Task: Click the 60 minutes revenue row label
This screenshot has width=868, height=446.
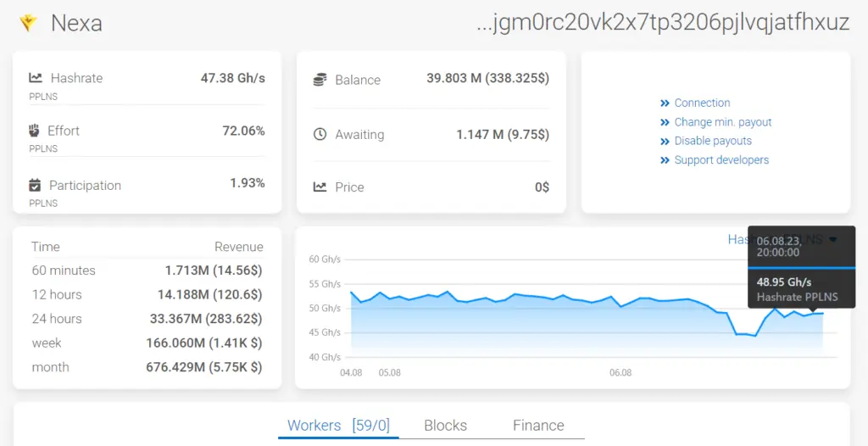Action: 64,270
